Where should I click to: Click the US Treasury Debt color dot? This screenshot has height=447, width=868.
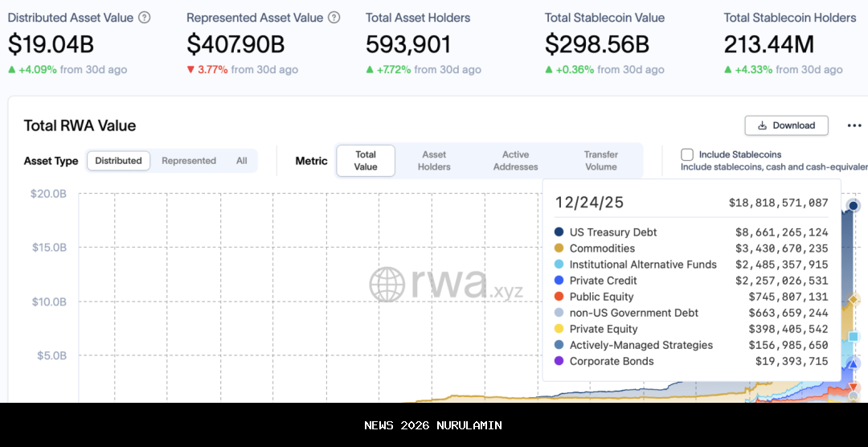pyautogui.click(x=559, y=232)
